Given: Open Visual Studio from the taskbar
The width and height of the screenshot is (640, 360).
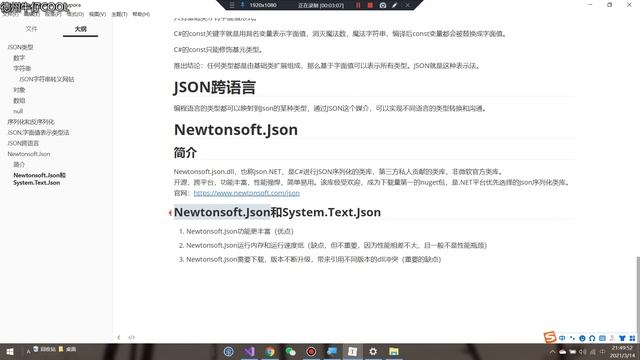Looking at the screenshot, I should click(x=249, y=351).
